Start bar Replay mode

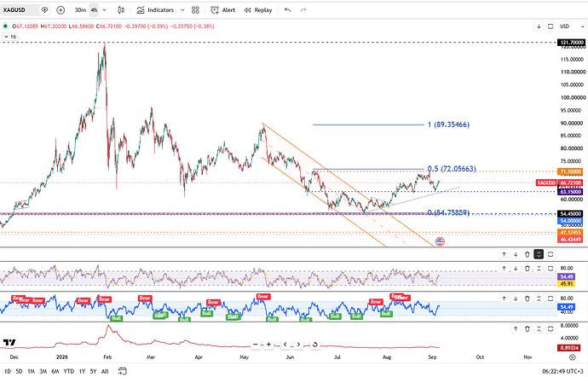tap(258, 10)
